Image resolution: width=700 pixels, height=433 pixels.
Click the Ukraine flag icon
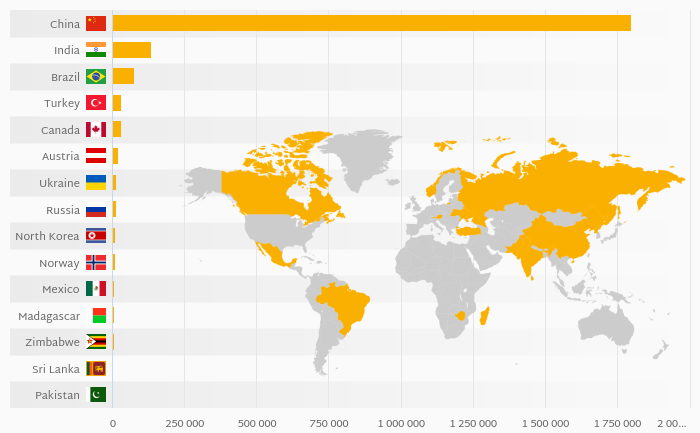[x=96, y=183]
